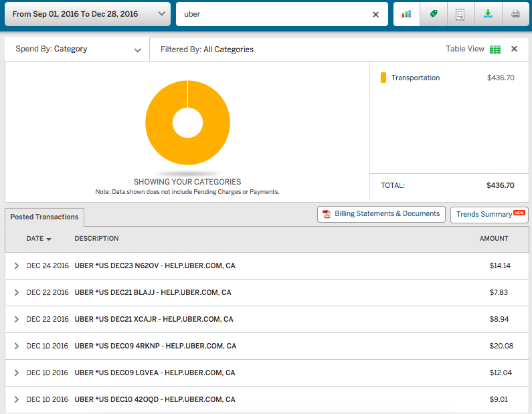This screenshot has width=532, height=414.
Task: Click into the uber search field
Action: 274,14
